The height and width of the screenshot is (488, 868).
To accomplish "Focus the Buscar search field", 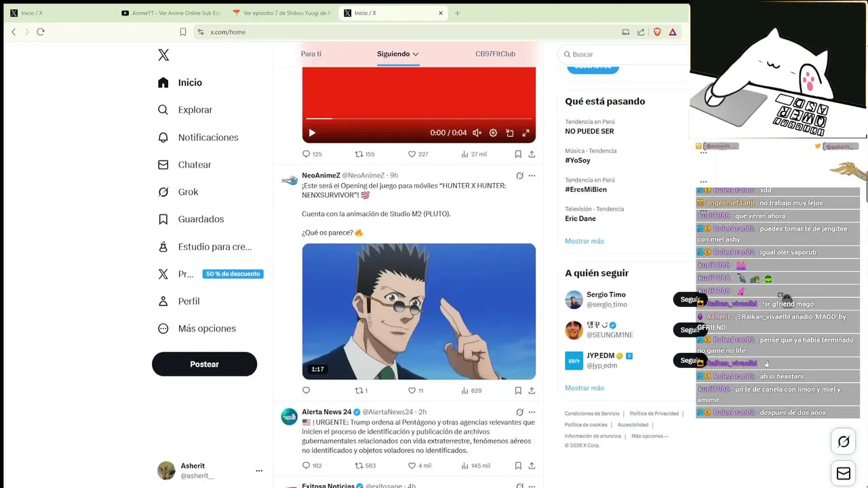I will coord(624,54).
